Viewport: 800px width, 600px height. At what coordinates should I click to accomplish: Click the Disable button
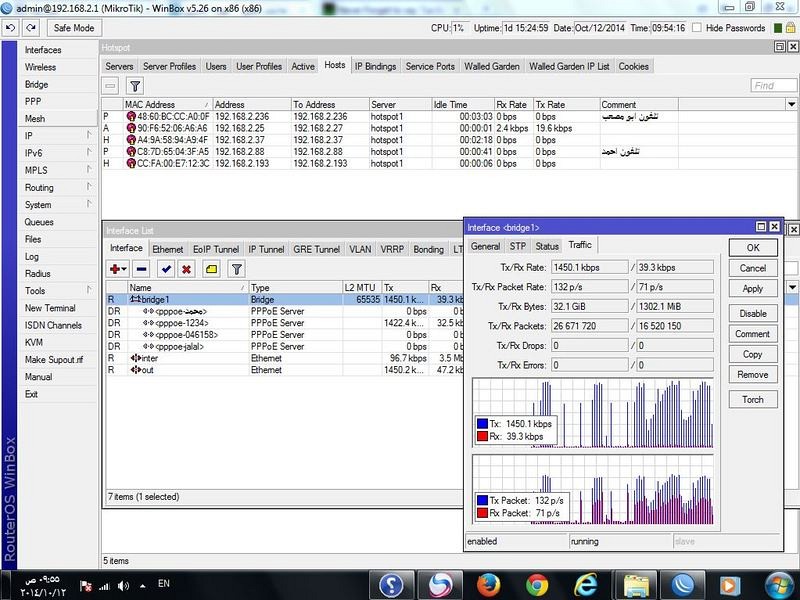[753, 313]
